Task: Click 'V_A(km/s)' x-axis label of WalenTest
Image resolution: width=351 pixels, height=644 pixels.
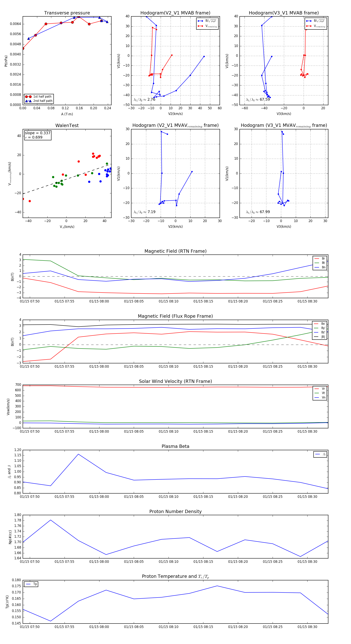Action: [67, 227]
